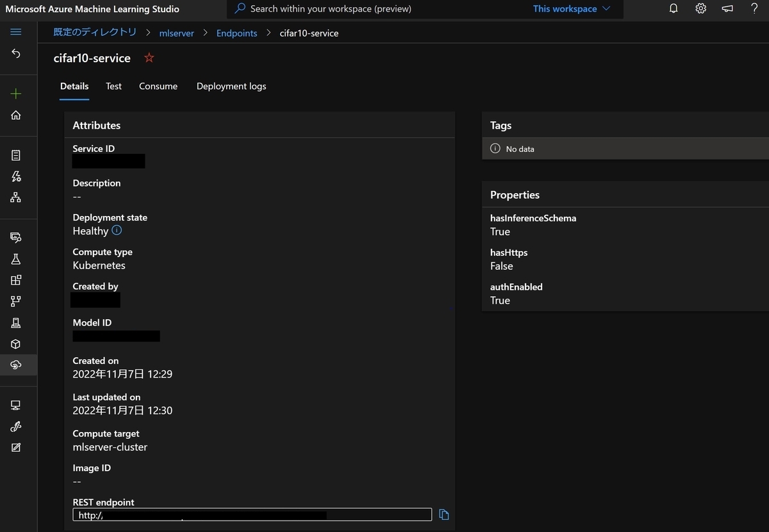Click the REST endpoint URL field
Viewport: 769px width, 532px height.
252,515
